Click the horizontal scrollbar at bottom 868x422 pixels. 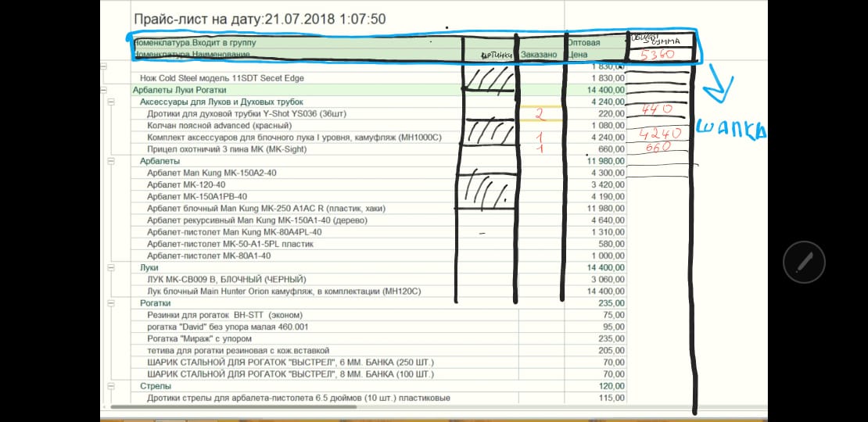point(313,407)
